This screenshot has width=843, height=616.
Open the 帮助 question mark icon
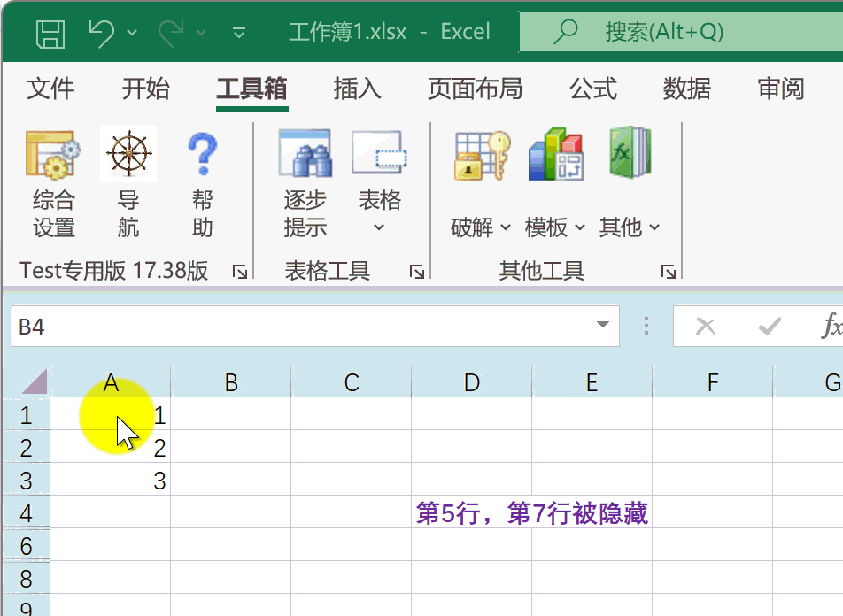click(x=203, y=154)
